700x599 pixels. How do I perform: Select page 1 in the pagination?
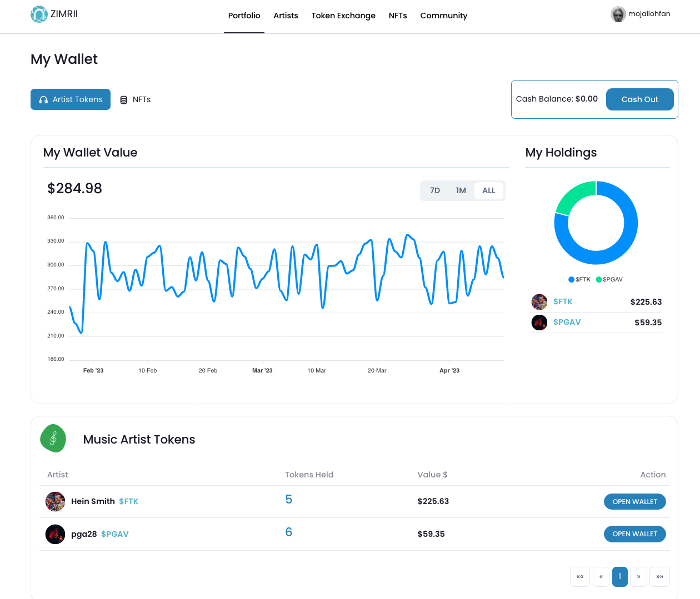(619, 577)
